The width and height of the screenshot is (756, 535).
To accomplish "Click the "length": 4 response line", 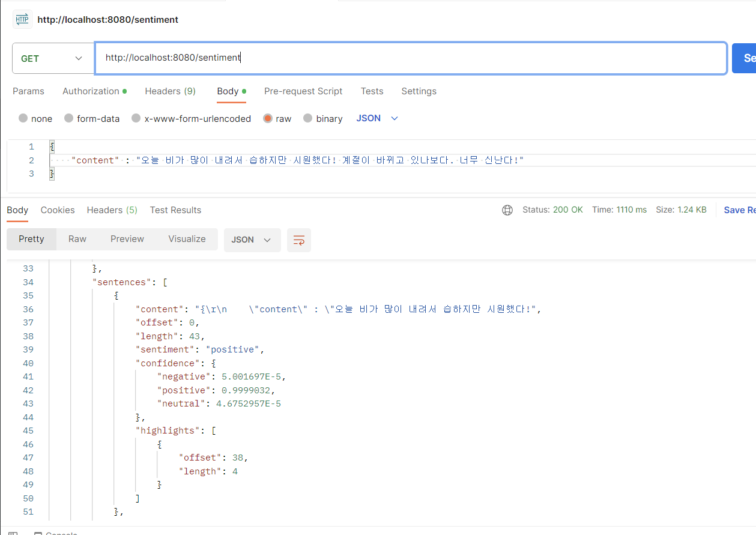I will click(208, 471).
